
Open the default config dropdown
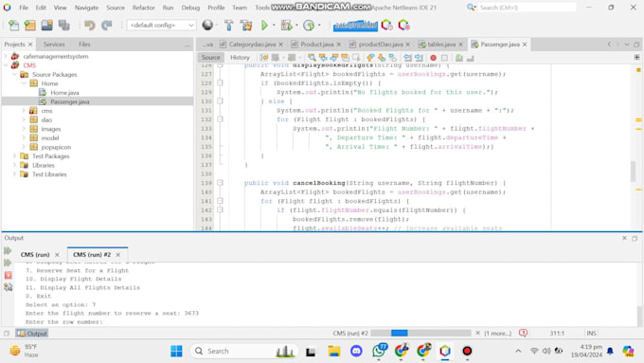pyautogui.click(x=161, y=25)
